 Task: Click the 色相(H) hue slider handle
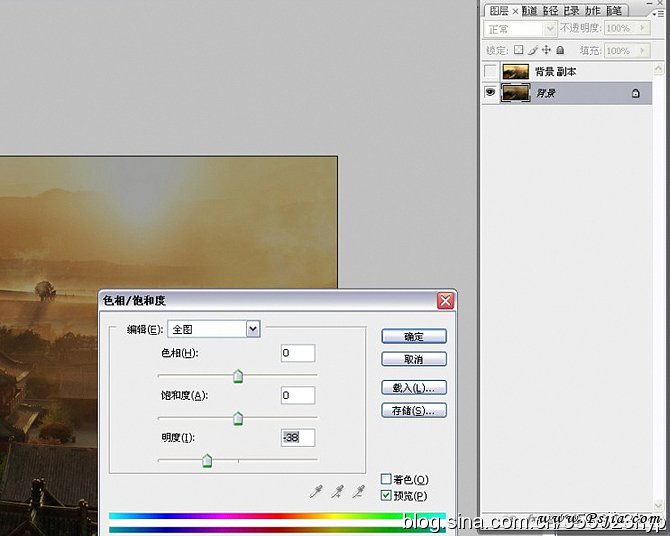238,376
